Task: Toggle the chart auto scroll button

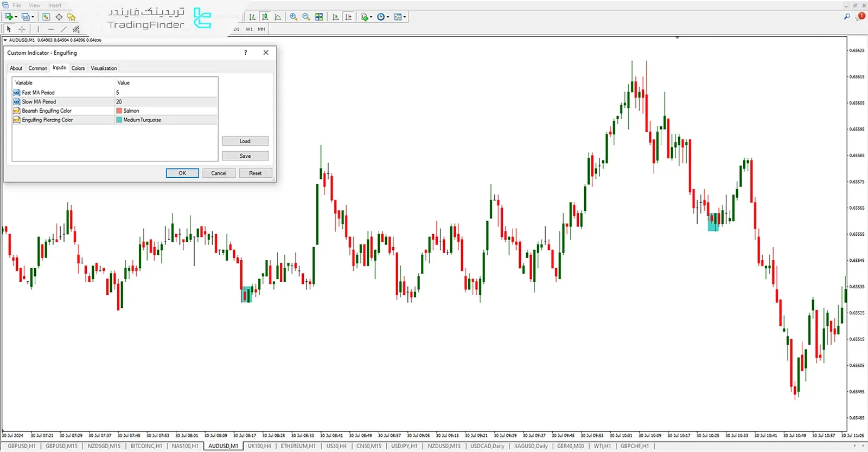Action: point(335,17)
